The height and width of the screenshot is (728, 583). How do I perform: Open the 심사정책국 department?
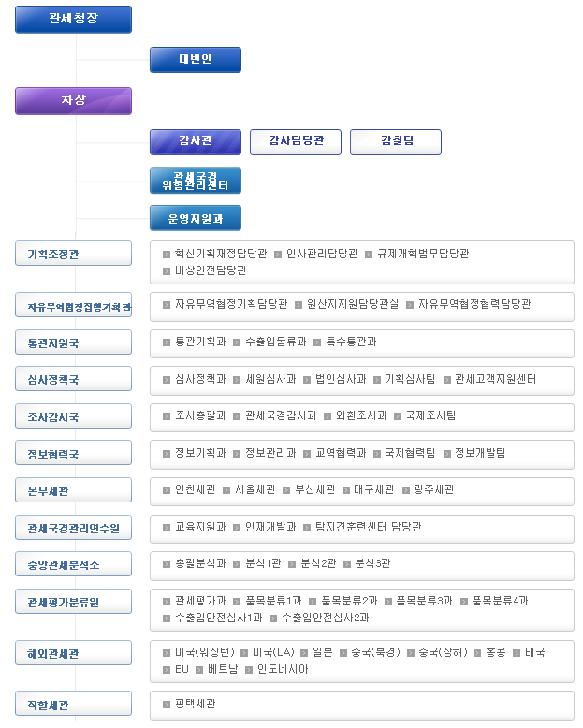[x=73, y=379]
